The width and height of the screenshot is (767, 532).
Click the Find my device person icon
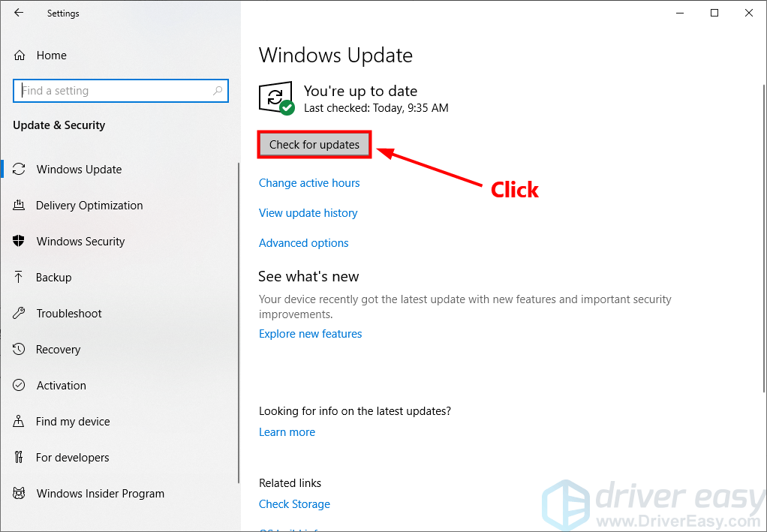click(19, 421)
